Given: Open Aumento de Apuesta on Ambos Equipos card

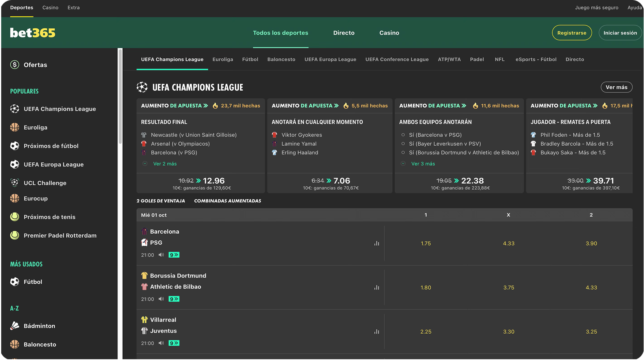Looking at the screenshot, I should click(x=433, y=106).
